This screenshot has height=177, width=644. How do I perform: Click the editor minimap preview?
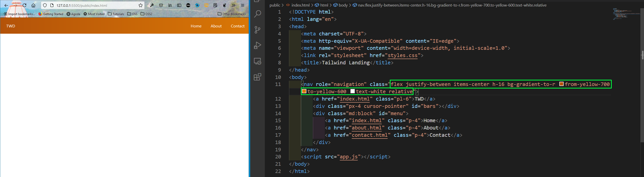click(x=626, y=14)
